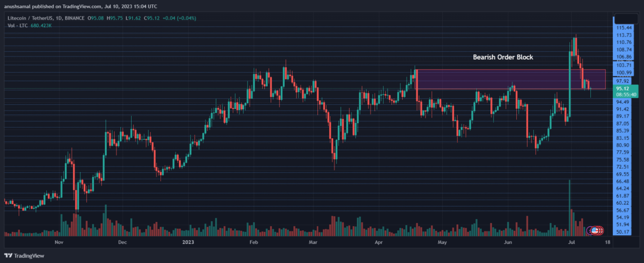Click the dark box atop the price scale
644x263 pixels.
pyautogui.click(x=627, y=19)
